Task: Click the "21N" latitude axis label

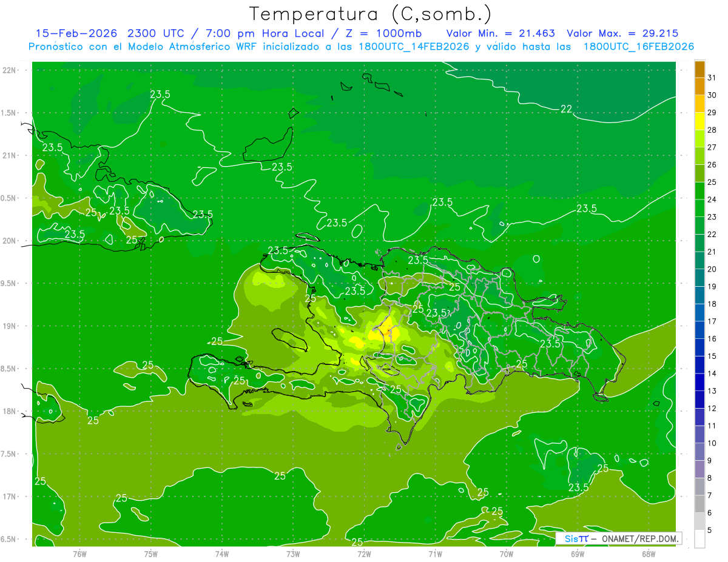Action: [9, 156]
